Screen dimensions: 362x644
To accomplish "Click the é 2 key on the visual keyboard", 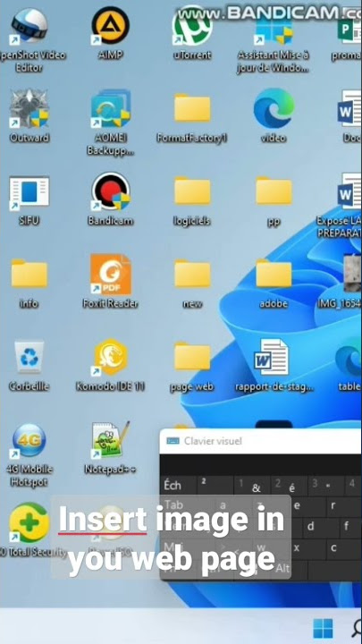I will click(x=290, y=486).
